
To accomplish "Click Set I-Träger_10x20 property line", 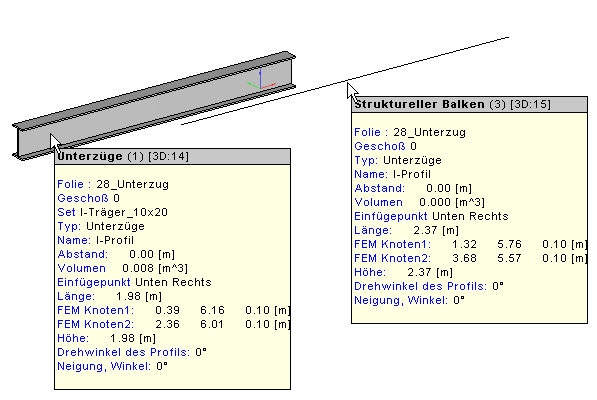I will [112, 212].
